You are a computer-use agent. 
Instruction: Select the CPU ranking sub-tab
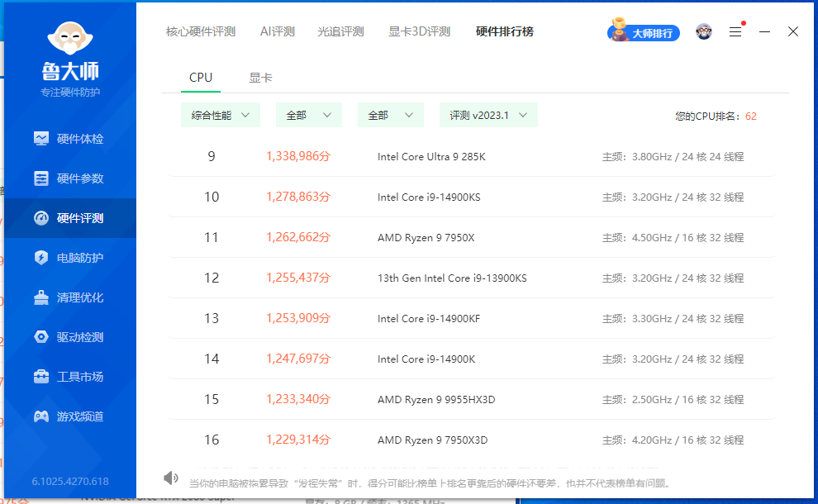(x=201, y=78)
